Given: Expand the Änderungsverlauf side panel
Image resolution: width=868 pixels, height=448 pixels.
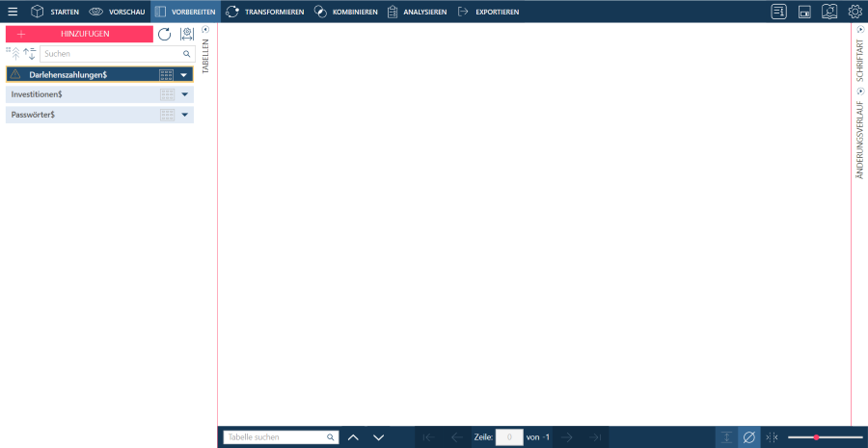Looking at the screenshot, I should tap(860, 92).
